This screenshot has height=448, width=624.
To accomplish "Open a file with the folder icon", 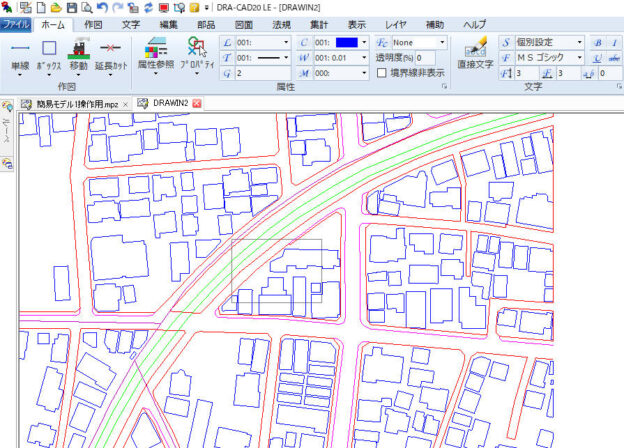I will pyautogui.click(x=56, y=7).
